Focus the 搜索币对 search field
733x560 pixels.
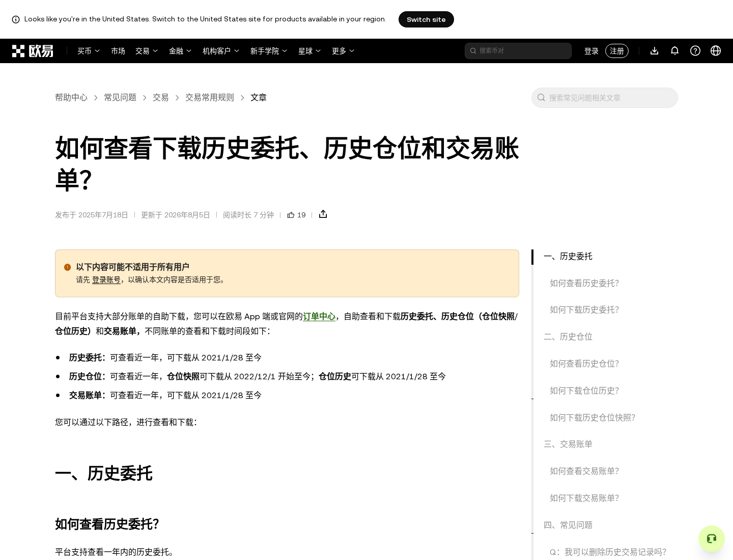point(518,51)
